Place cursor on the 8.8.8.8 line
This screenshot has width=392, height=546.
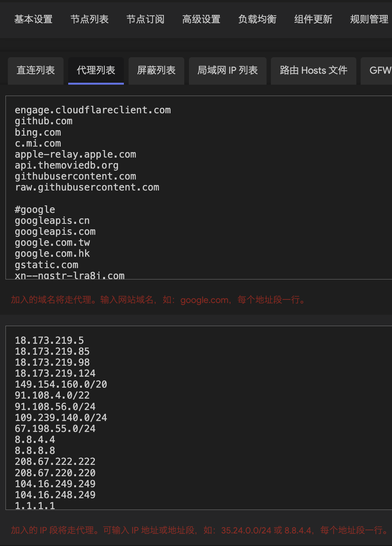(x=35, y=451)
